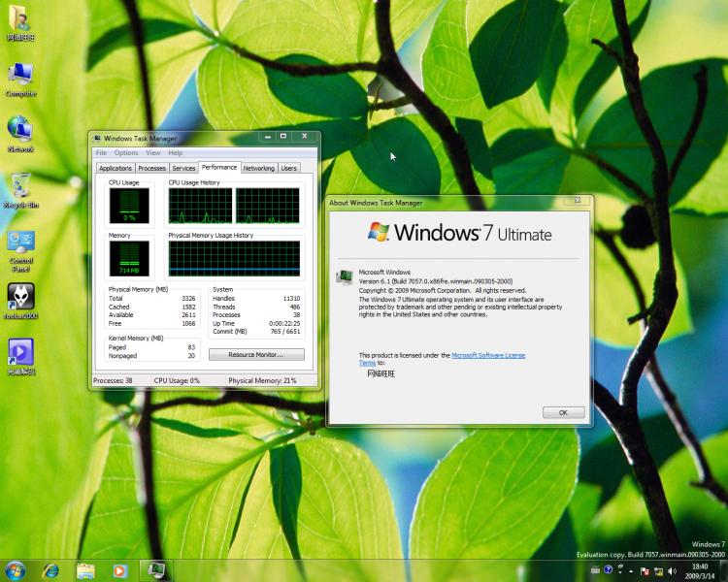The height and width of the screenshot is (582, 728).
Task: Click the Memory gauge showing 714 MB
Action: (x=129, y=259)
